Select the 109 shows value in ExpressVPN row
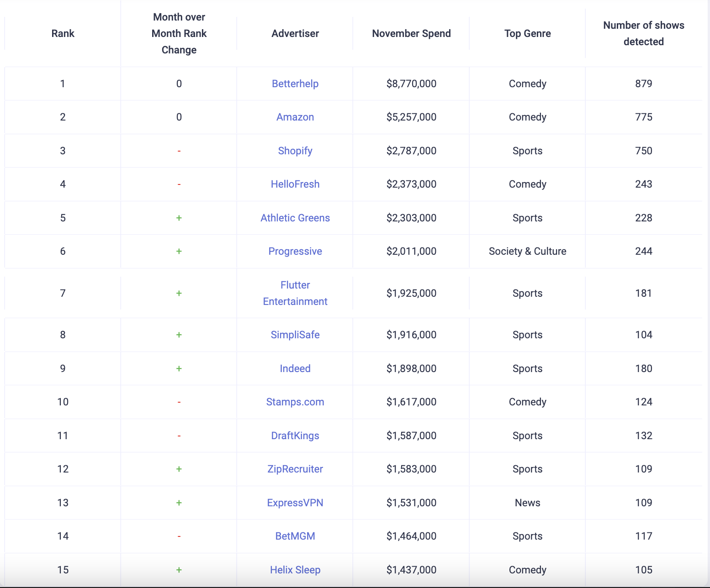Image resolution: width=710 pixels, height=588 pixels. click(x=644, y=503)
